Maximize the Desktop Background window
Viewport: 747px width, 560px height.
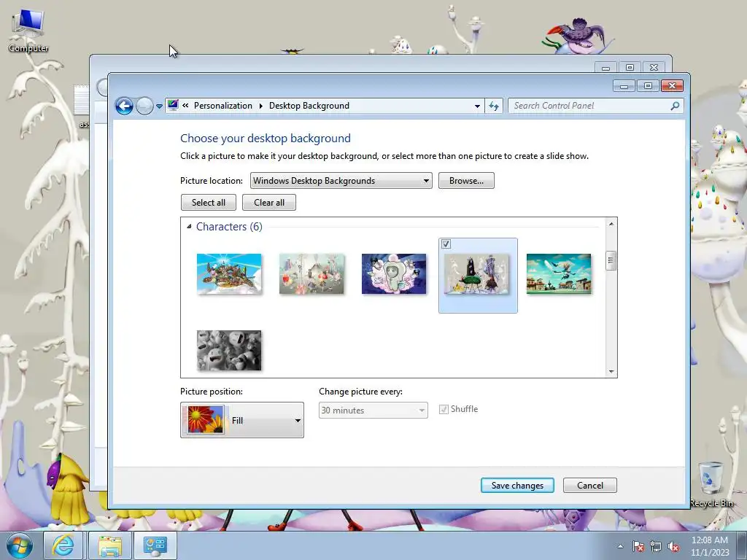pos(648,86)
